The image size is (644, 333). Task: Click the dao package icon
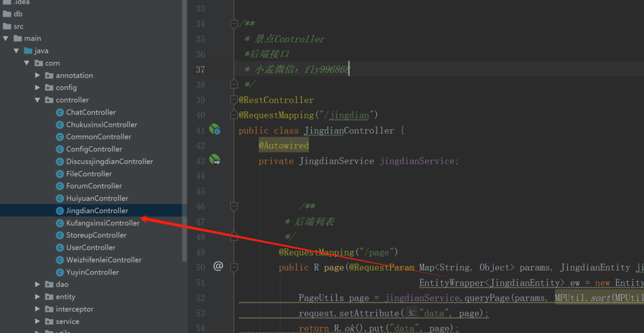(x=49, y=284)
